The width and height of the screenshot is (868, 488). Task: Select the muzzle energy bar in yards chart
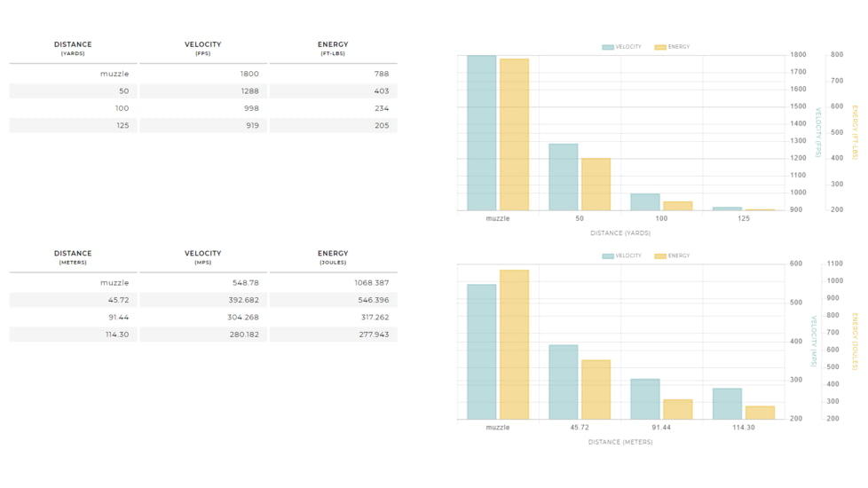[x=514, y=135]
